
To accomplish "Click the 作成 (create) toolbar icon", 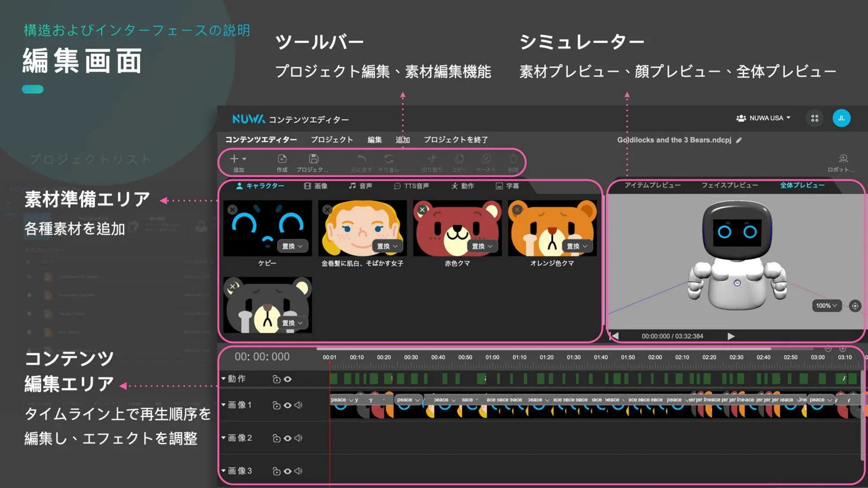I will (x=282, y=159).
